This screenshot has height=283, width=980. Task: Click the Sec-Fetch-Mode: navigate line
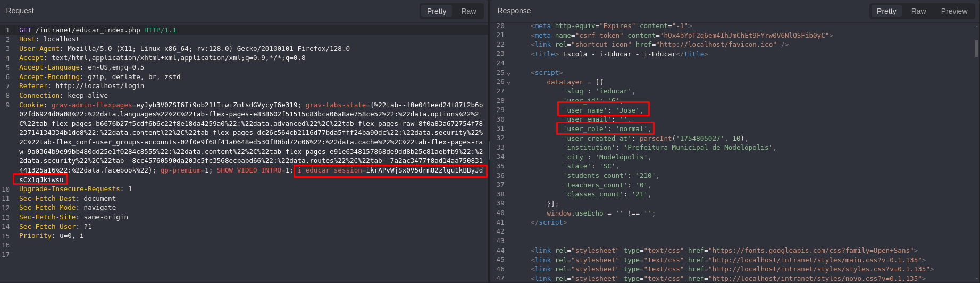coord(68,208)
